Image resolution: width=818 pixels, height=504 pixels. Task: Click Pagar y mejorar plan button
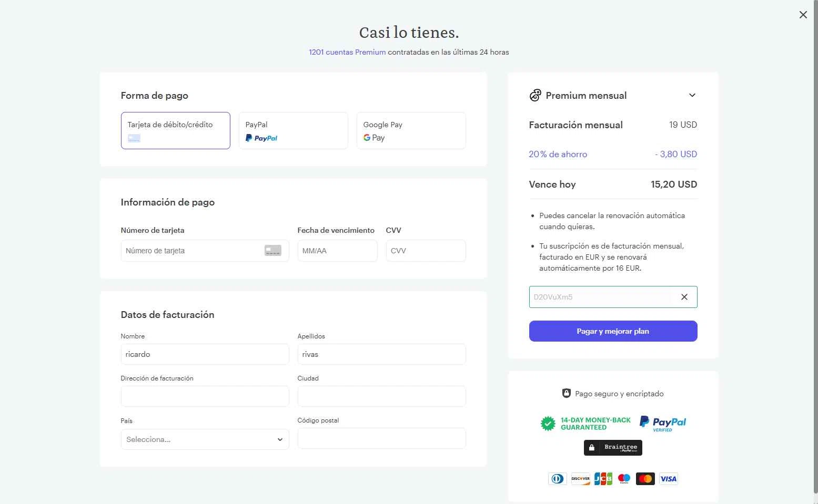[x=613, y=331]
